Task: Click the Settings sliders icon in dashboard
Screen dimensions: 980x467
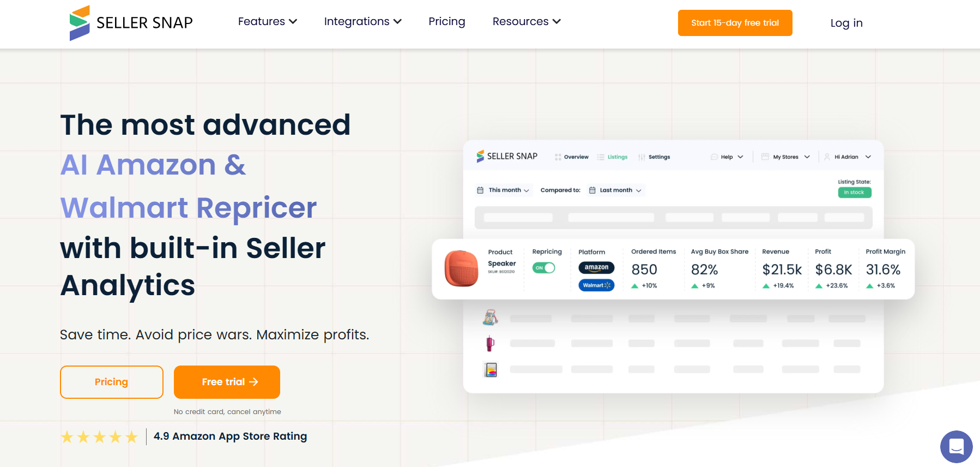Action: [642, 157]
